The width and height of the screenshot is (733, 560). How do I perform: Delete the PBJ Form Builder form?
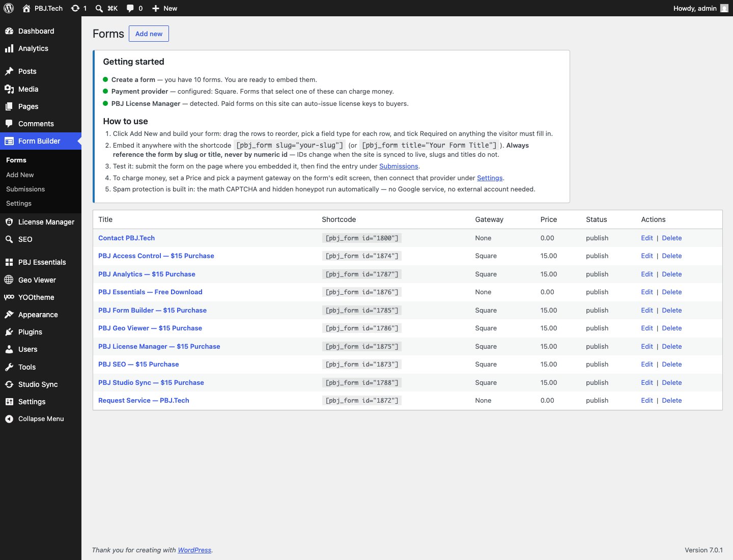(x=672, y=310)
